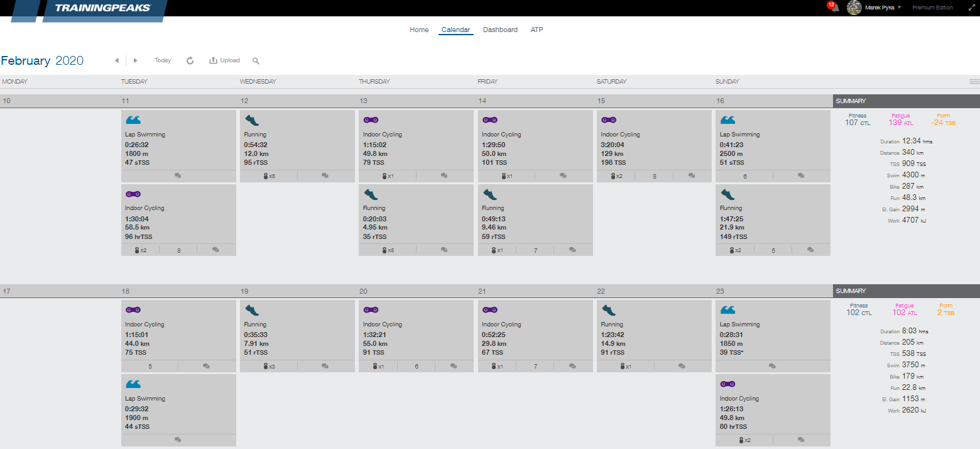Click the TrainingPeaks logo
The height and width of the screenshot is (449, 980).
click(x=102, y=9)
